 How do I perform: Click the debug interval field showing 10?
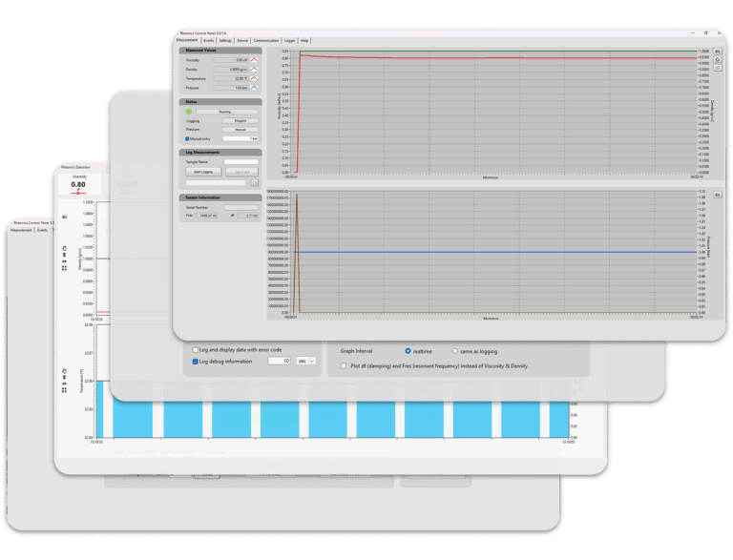click(x=279, y=361)
